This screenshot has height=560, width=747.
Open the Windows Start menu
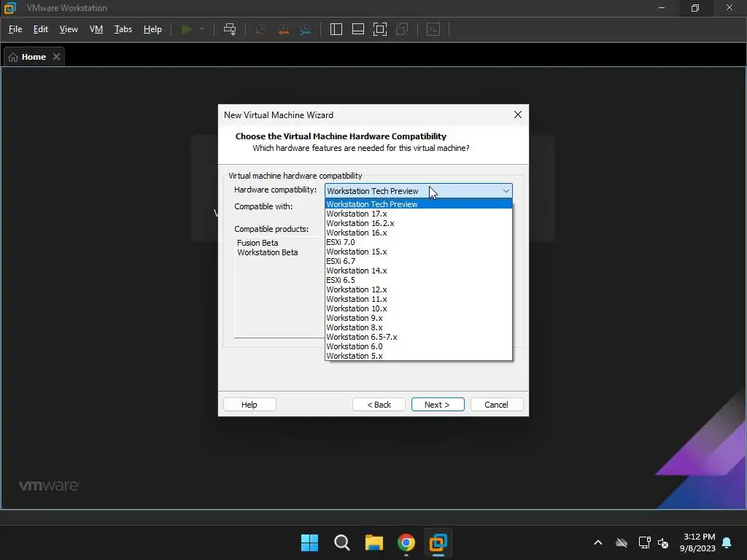click(309, 542)
